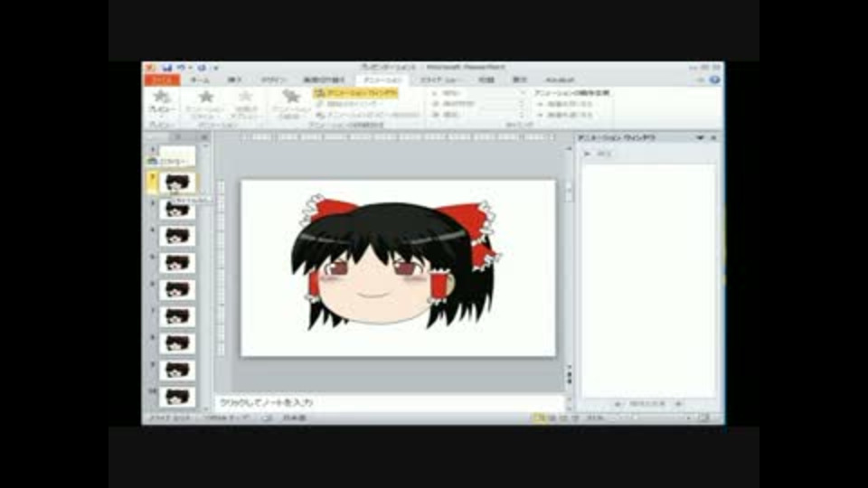Switch to the 挿入 (Insert) ribbon tab
This screenshot has height=488, width=868.
[x=234, y=80]
